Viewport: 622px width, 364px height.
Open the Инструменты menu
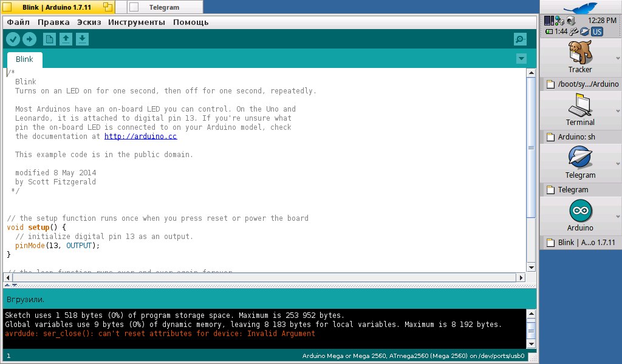[x=137, y=22]
